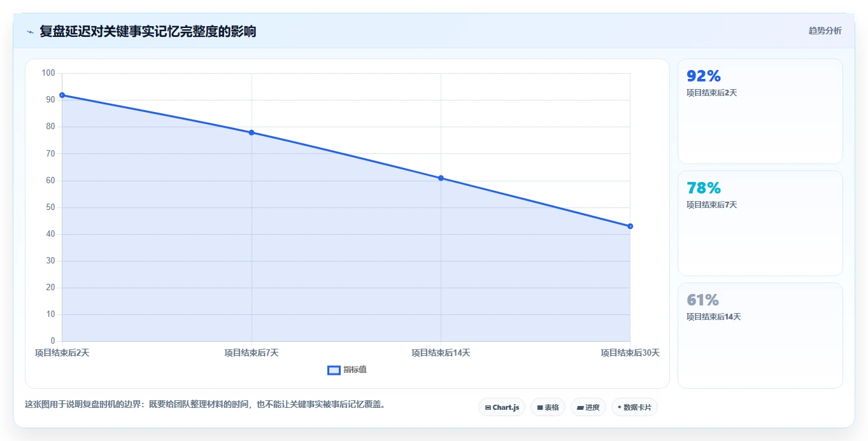Click 项目结束后7天 caption under 78%
The image size is (868, 441).
click(711, 205)
